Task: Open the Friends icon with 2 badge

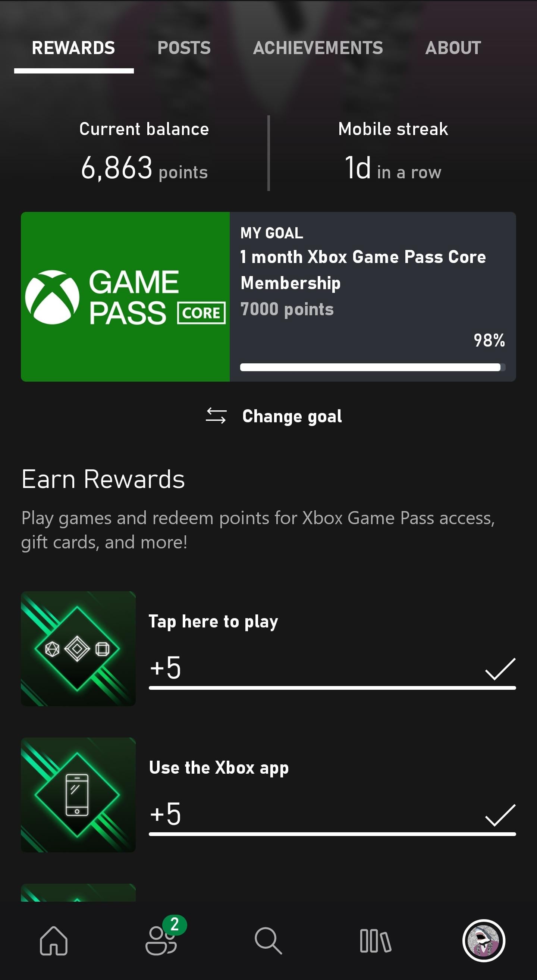Action: pos(161,940)
